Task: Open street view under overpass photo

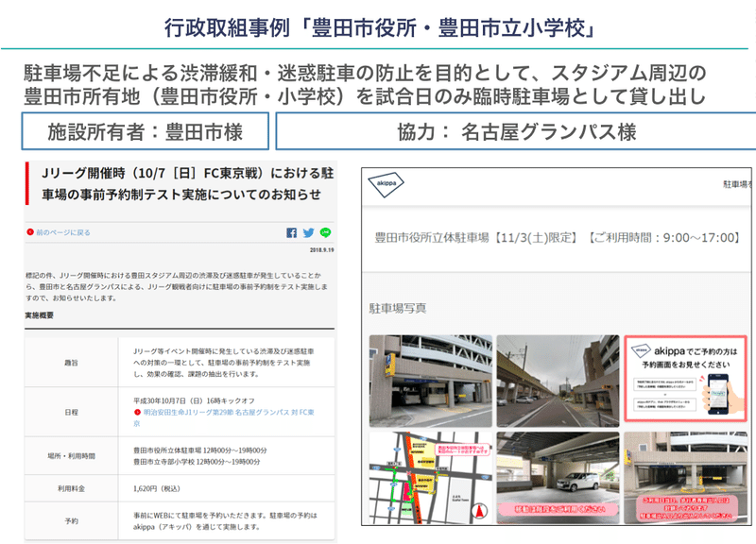Action: (558, 382)
